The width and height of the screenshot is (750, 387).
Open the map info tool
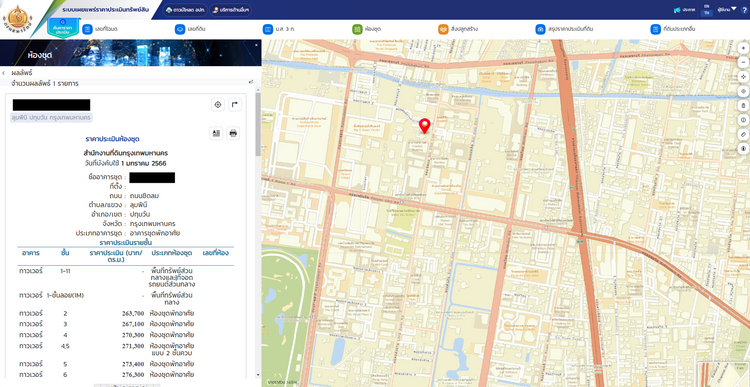(x=743, y=120)
